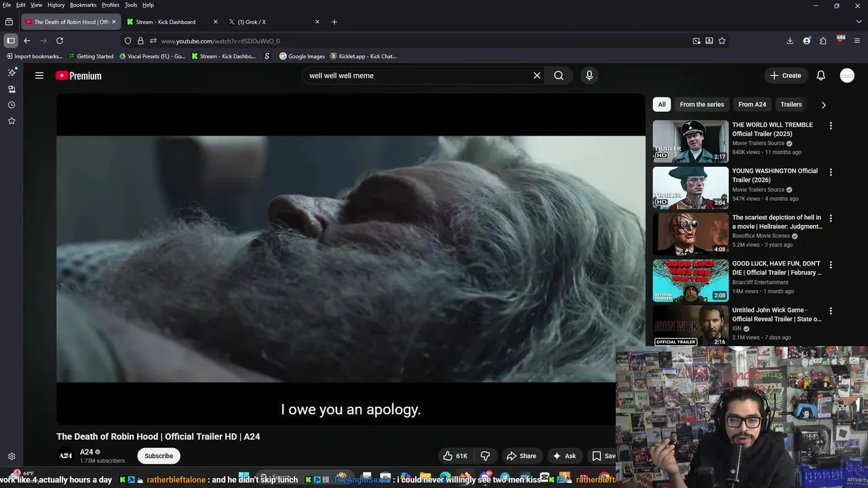Click YOUNG WASHINGTON Official Trailer title
This screenshot has height=488, width=868.
click(775, 176)
